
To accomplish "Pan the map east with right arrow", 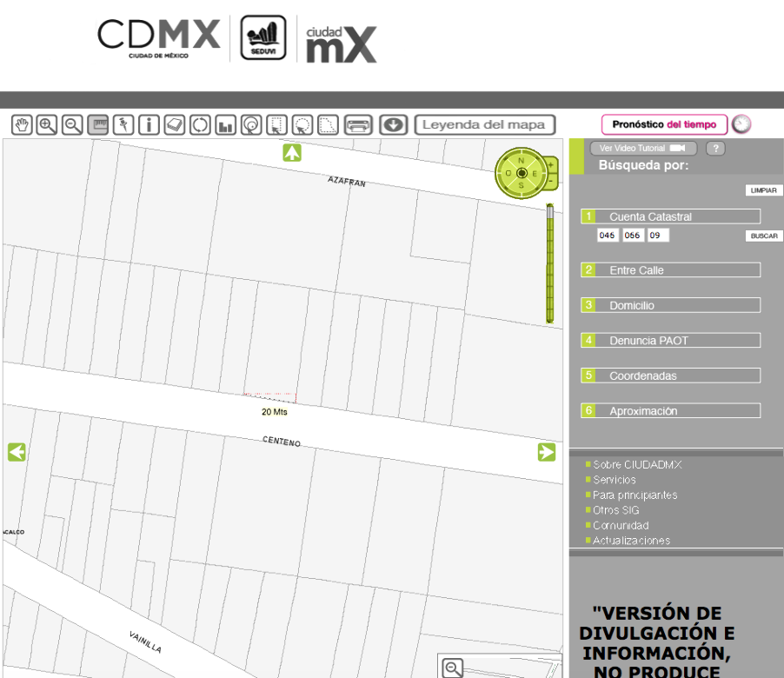I will (x=547, y=452).
